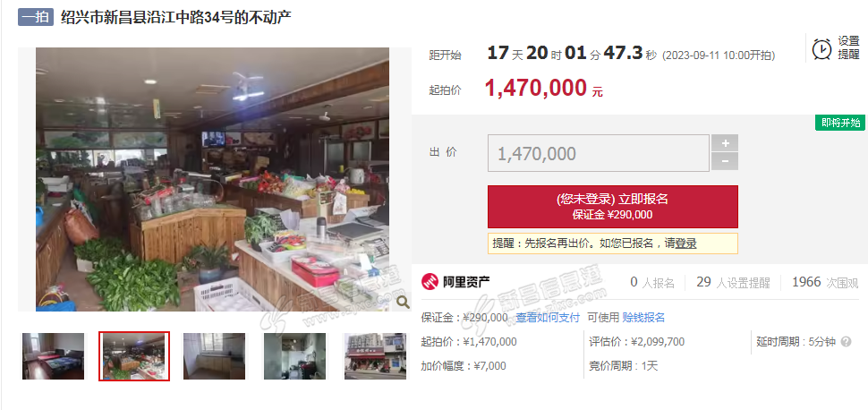Decrease bid with the minus button
The width and height of the screenshot is (868, 410).
725,162
